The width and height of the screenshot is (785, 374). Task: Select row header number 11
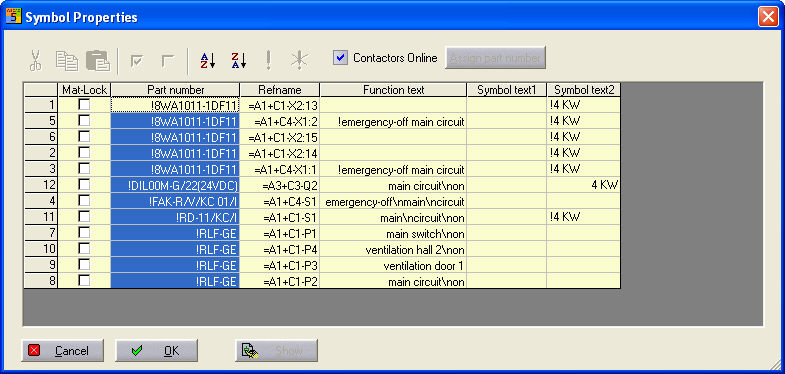click(x=41, y=217)
